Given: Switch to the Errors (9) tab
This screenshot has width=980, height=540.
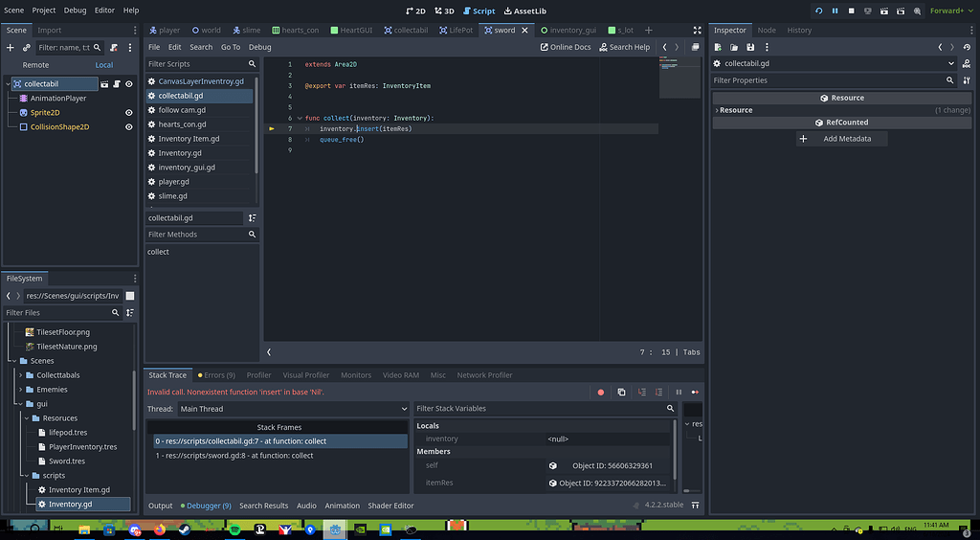Looking at the screenshot, I should (x=216, y=375).
